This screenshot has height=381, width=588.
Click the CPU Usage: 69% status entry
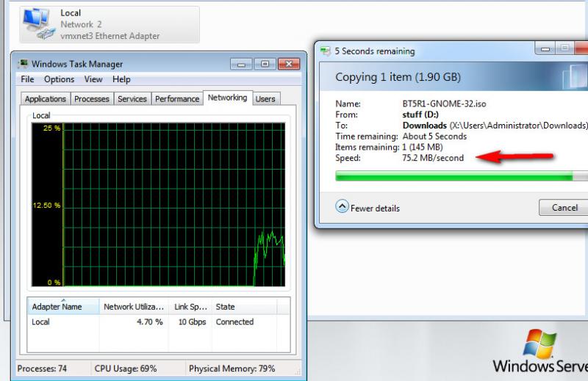tap(126, 369)
